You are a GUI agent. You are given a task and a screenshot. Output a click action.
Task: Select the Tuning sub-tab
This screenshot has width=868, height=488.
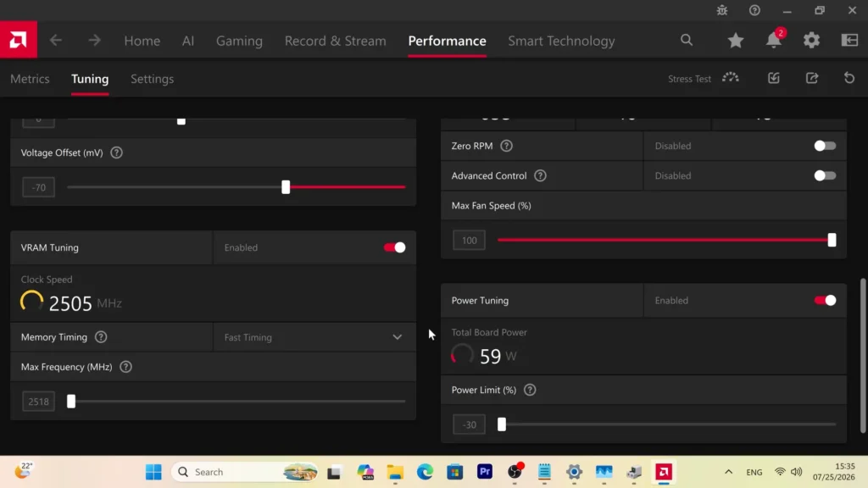tap(90, 79)
